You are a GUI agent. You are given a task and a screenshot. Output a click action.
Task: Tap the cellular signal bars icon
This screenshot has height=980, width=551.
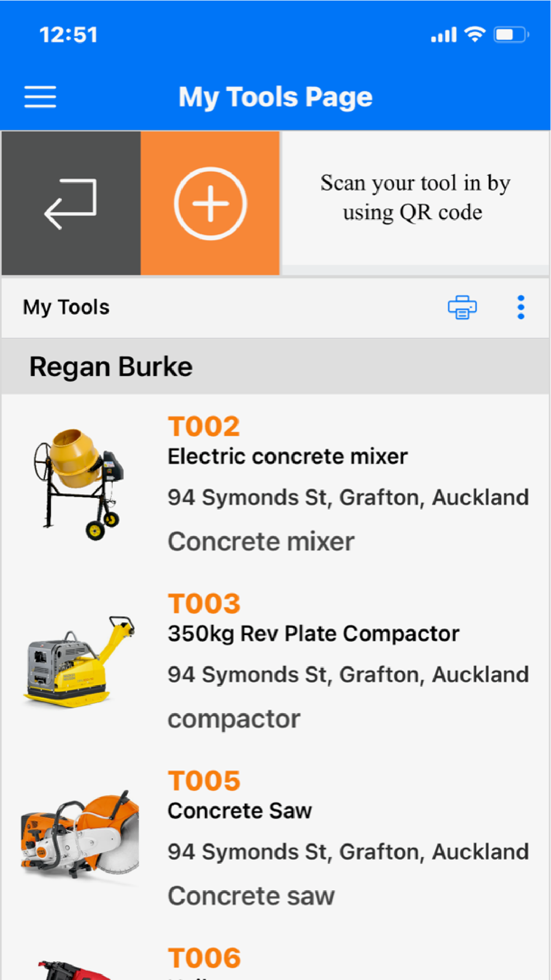(444, 35)
